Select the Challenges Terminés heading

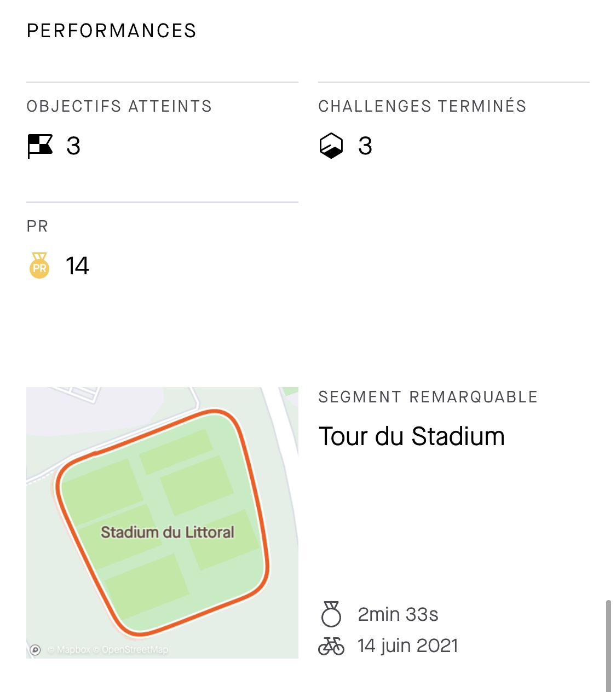click(422, 106)
